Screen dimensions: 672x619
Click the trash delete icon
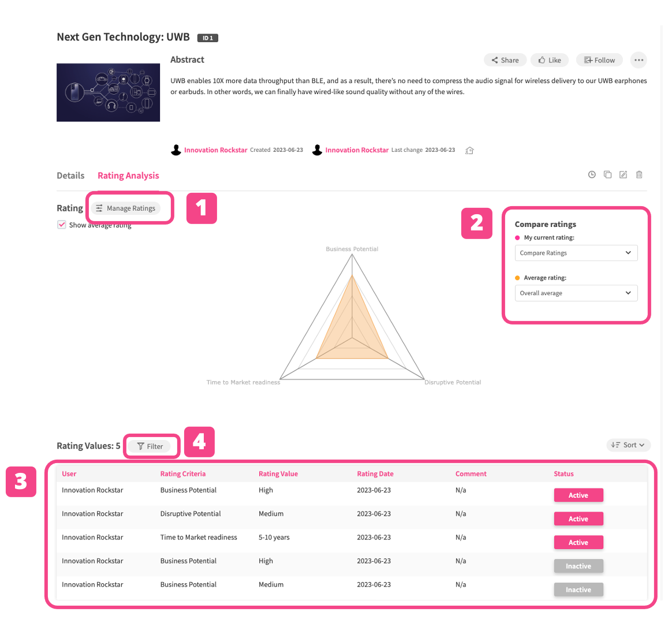[x=639, y=175]
